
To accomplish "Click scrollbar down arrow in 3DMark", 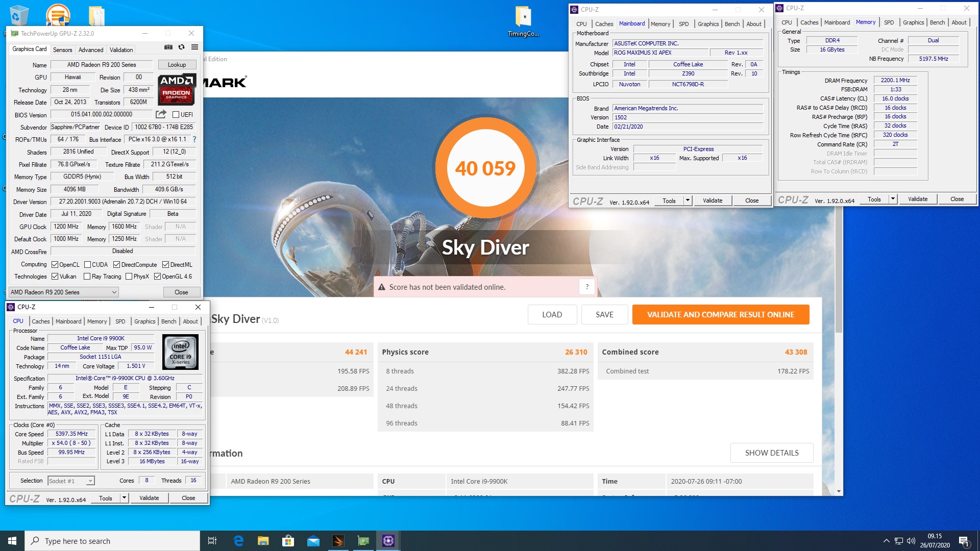I will 839,491.
